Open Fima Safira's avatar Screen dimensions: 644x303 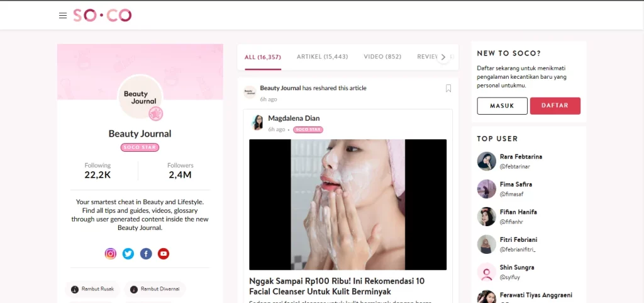tap(487, 189)
